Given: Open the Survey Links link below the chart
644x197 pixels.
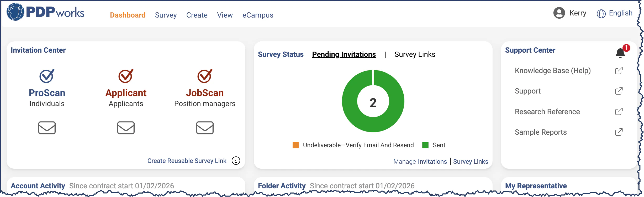Looking at the screenshot, I should [x=471, y=162].
